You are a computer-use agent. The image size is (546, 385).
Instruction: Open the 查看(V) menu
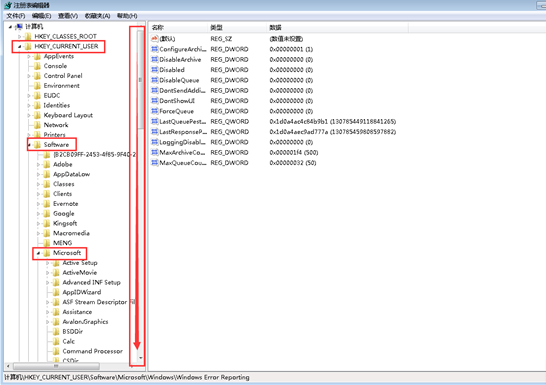68,16
